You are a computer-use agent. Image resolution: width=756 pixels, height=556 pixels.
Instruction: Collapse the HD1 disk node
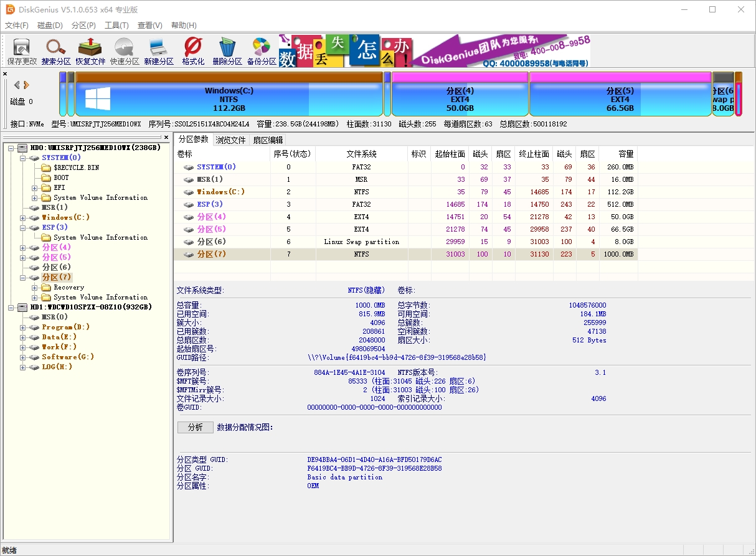11,307
